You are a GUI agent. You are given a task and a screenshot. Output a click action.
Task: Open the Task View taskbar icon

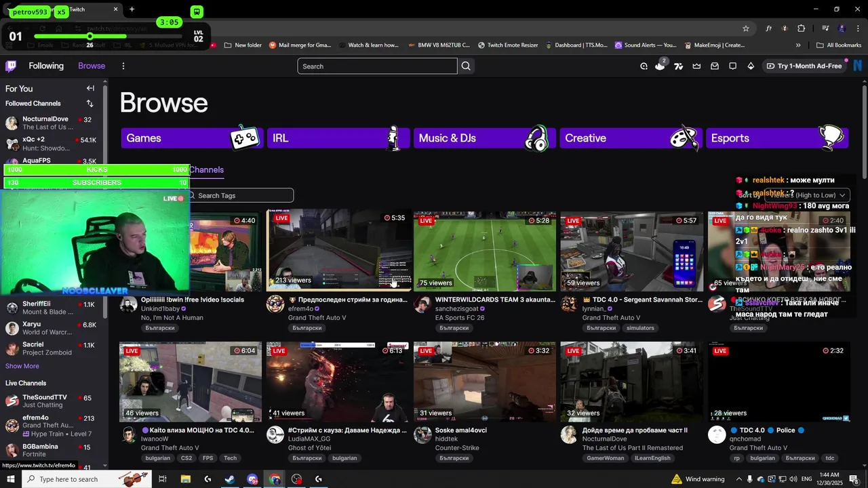(x=163, y=479)
